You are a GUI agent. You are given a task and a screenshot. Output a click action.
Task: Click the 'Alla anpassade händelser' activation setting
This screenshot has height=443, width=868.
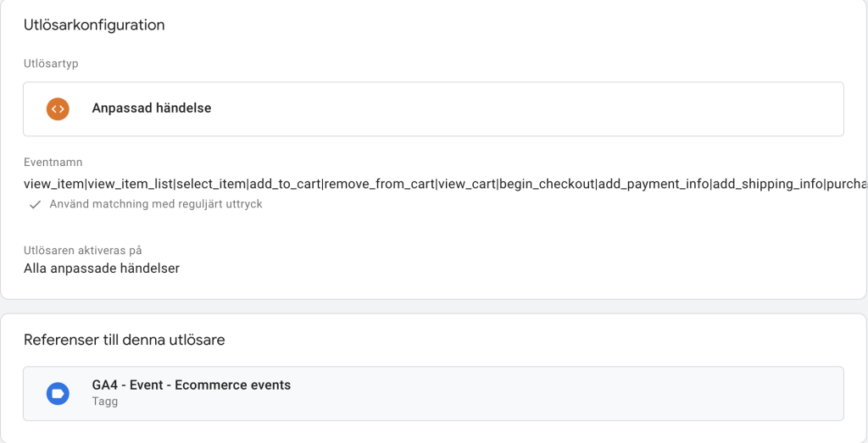102,269
